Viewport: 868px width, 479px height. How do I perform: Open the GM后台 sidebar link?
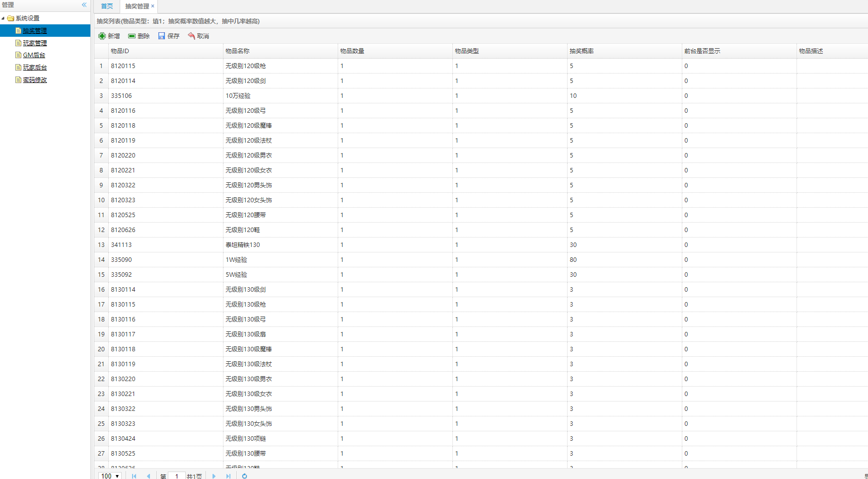[34, 55]
